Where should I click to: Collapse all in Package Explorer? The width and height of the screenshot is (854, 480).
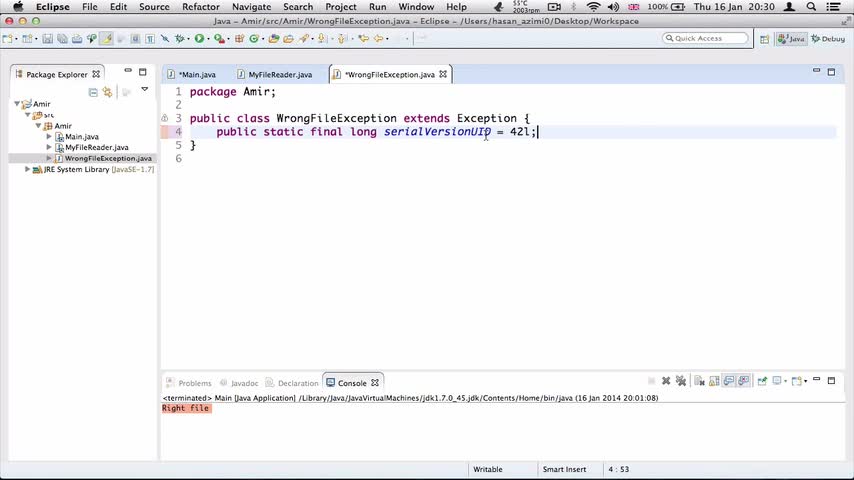(93, 92)
